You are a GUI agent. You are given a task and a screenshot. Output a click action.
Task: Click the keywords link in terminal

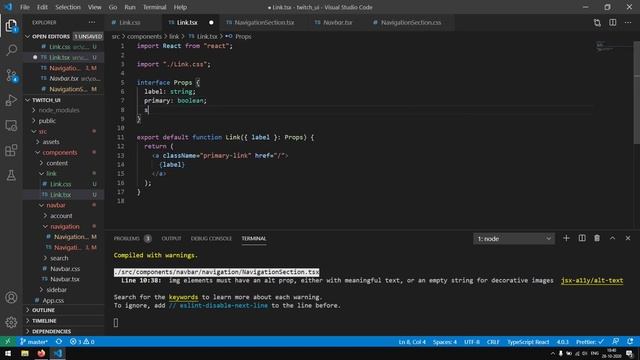(x=183, y=297)
